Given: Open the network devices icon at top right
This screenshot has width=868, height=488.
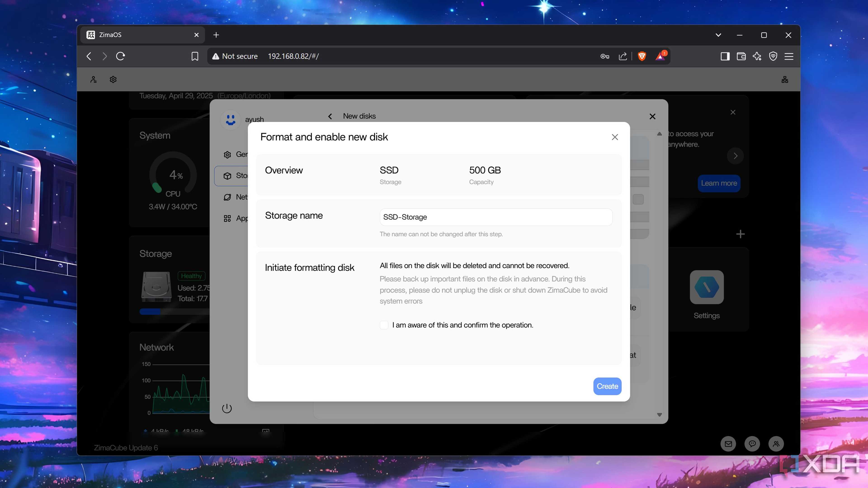Looking at the screenshot, I should [x=785, y=80].
